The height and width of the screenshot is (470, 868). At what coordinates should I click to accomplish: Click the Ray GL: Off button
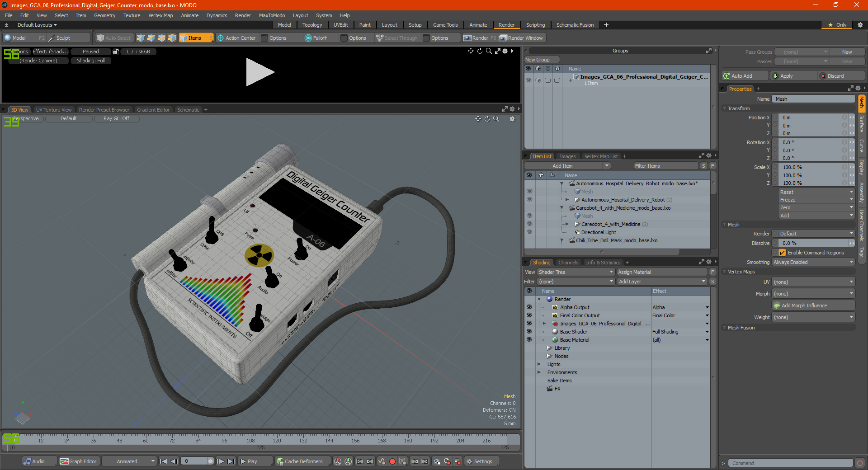(x=116, y=118)
